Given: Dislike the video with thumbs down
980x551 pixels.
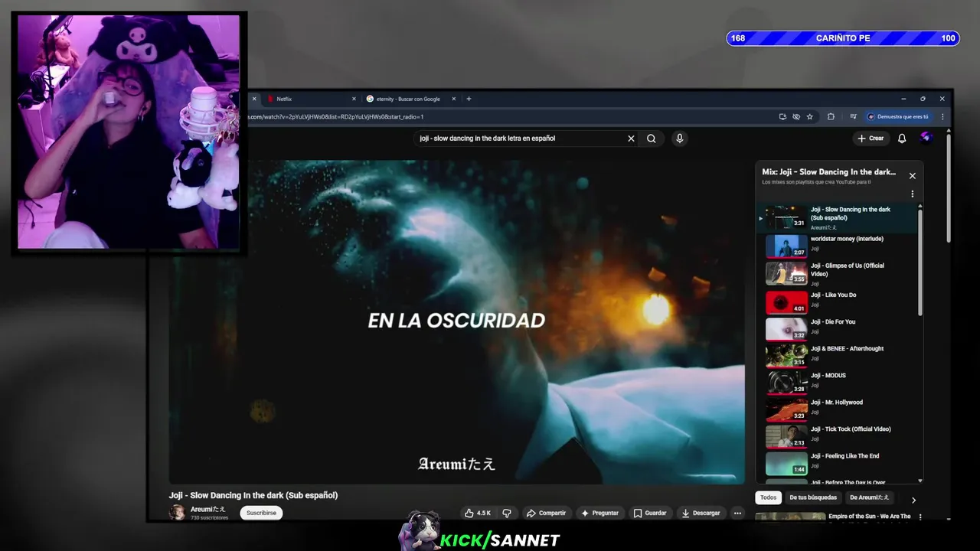Looking at the screenshot, I should (506, 513).
